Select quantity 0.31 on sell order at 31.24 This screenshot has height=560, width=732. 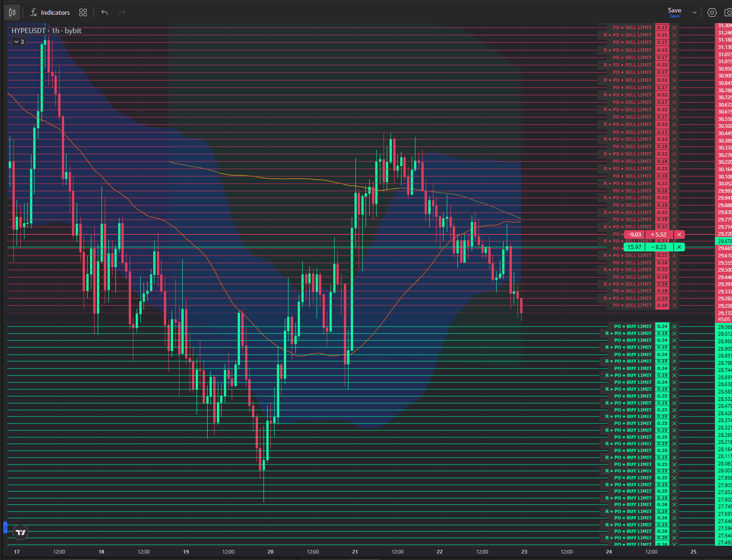coord(662,35)
